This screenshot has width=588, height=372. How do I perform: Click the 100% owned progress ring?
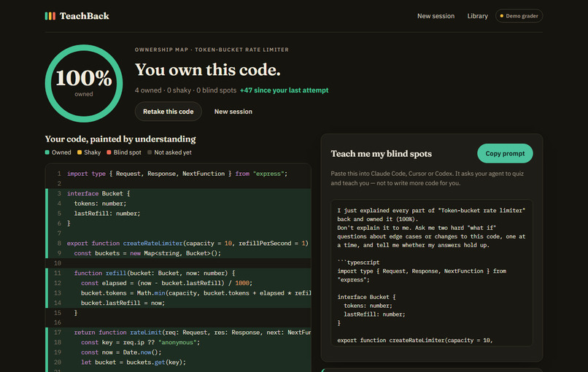tap(84, 83)
